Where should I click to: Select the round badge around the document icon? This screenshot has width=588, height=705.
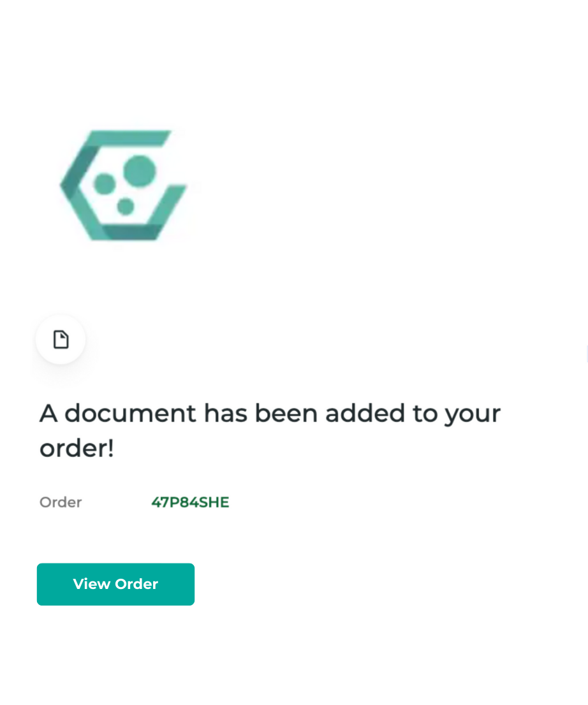[x=61, y=340]
